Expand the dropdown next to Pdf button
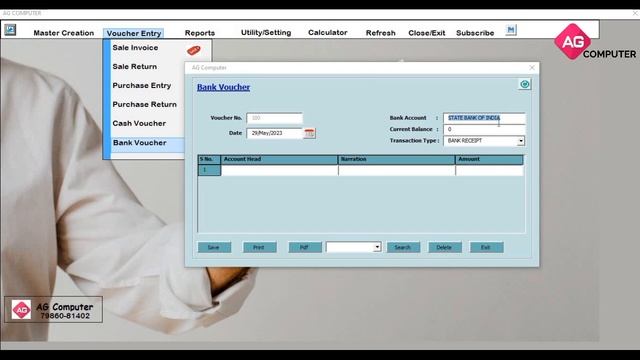 click(377, 247)
